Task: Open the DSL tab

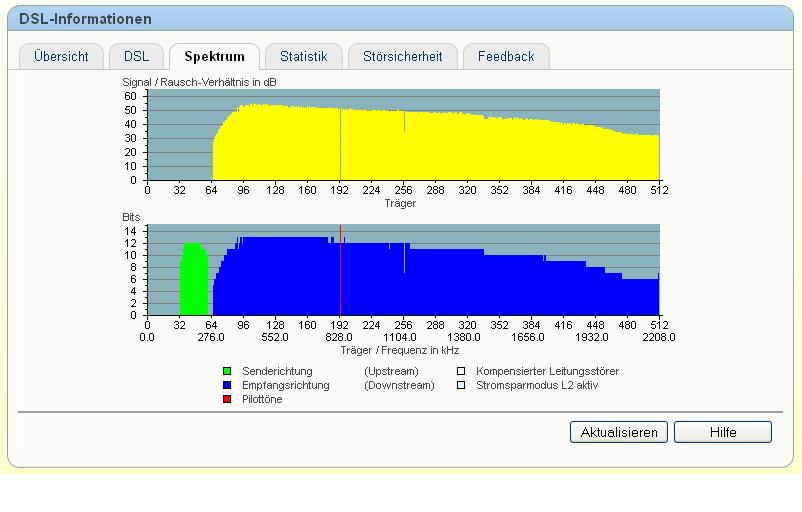Action: pos(137,56)
